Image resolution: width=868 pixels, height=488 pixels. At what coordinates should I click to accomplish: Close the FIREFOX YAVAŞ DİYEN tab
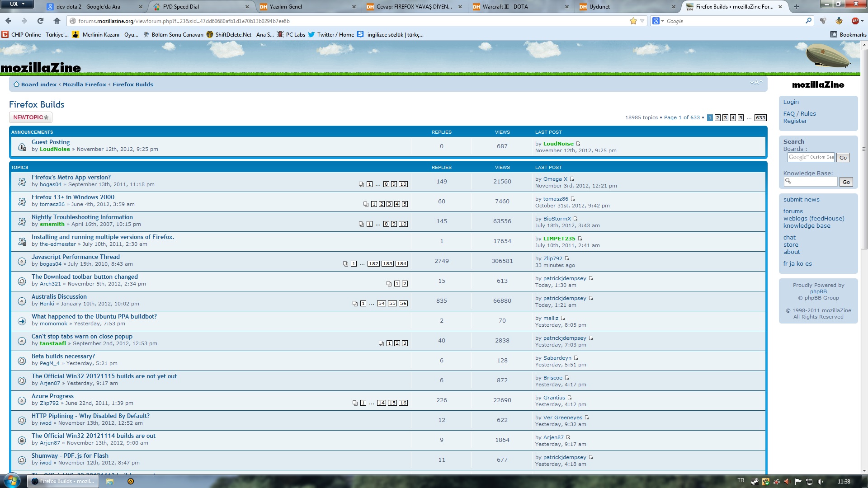[x=460, y=7]
